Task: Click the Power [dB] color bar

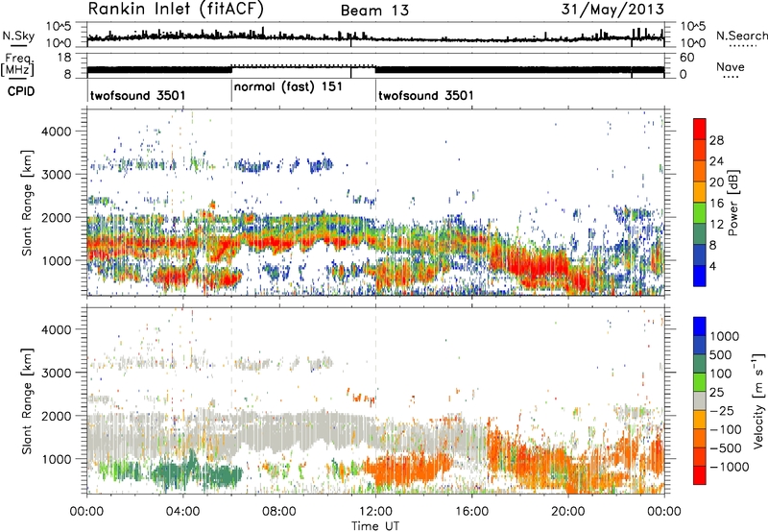Action: coord(700,202)
